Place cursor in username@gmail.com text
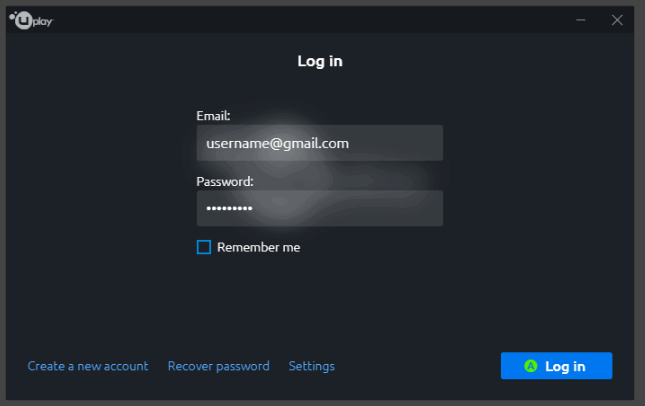The width and height of the screenshot is (645, 406). point(277,143)
